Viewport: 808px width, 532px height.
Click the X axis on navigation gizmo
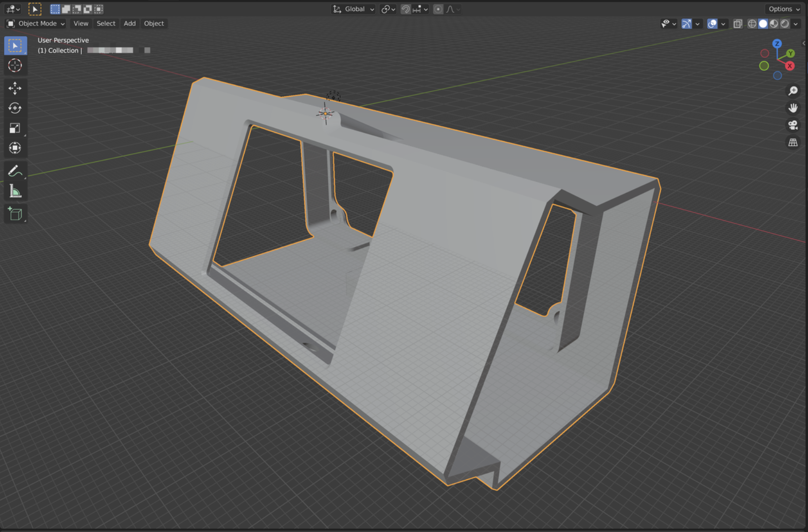[x=790, y=66]
